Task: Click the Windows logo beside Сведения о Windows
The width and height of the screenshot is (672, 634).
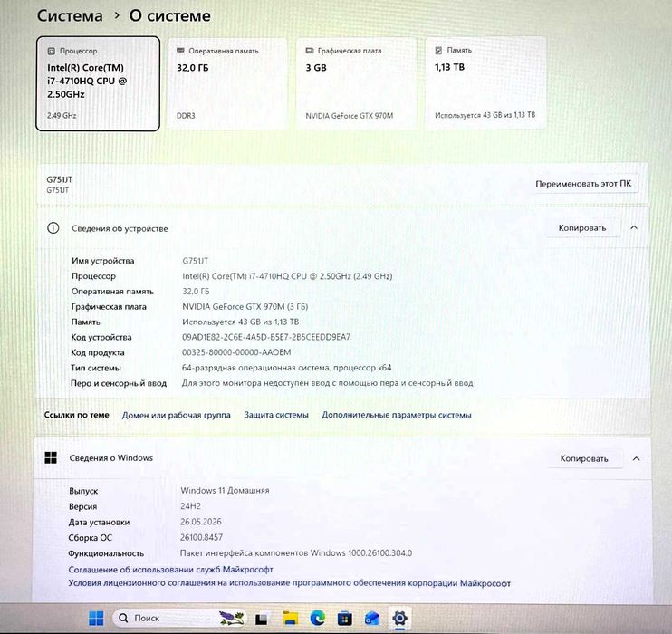Action: click(x=51, y=457)
